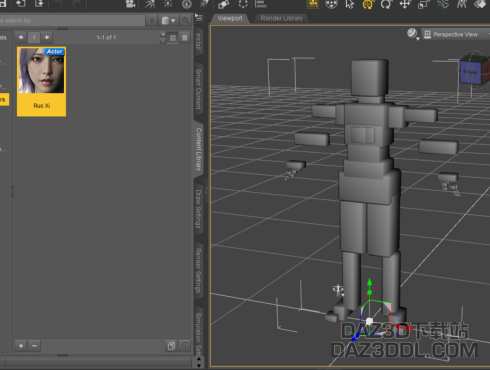Select the Translate move tool
The height and width of the screenshot is (370, 490).
(405, 4)
